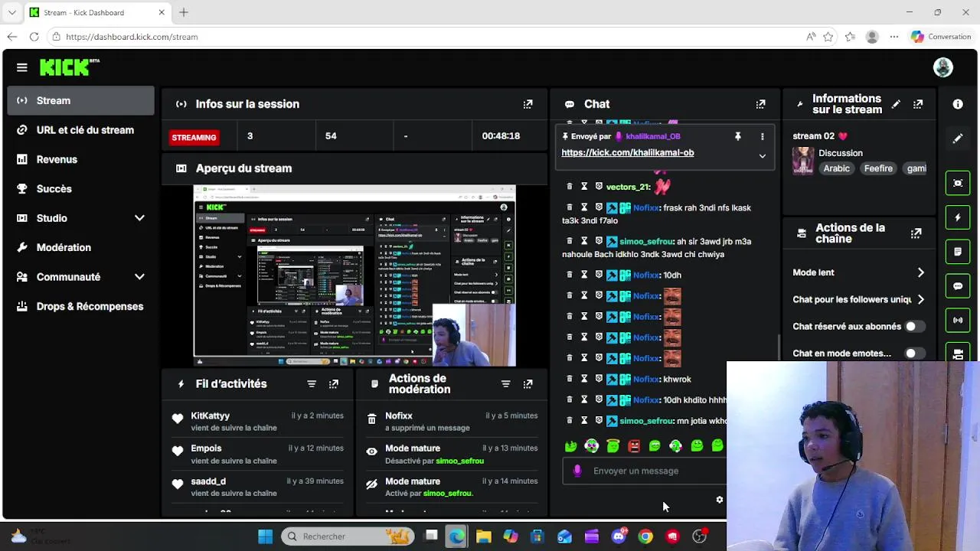Ban Nofixx from the 'khwrok' message

click(x=599, y=379)
